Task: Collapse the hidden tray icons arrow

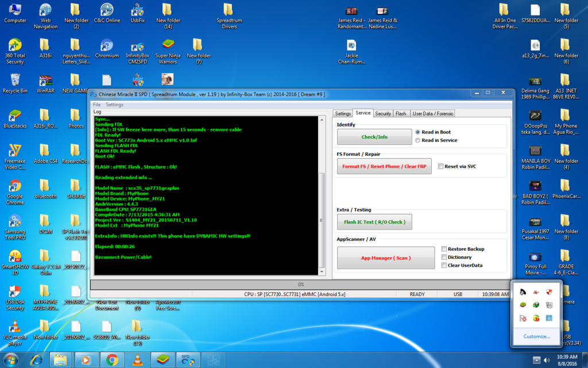Action: point(537,360)
